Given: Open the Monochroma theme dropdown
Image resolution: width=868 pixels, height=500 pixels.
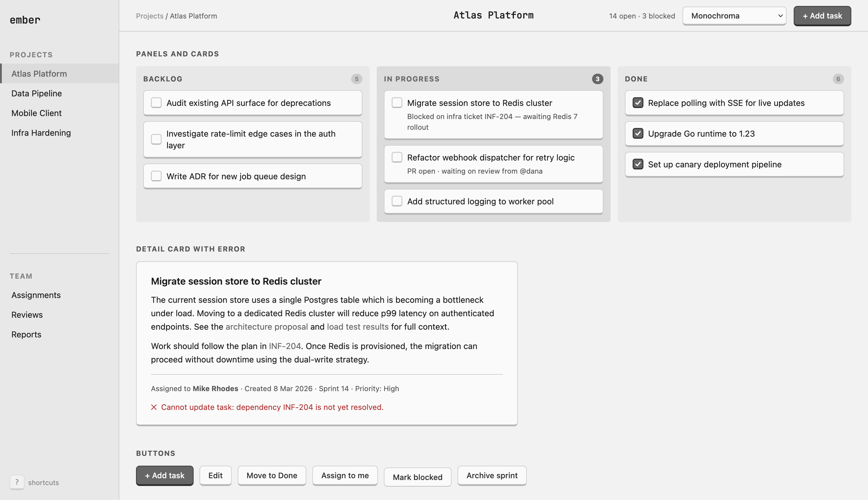Looking at the screenshot, I should tap(734, 16).
